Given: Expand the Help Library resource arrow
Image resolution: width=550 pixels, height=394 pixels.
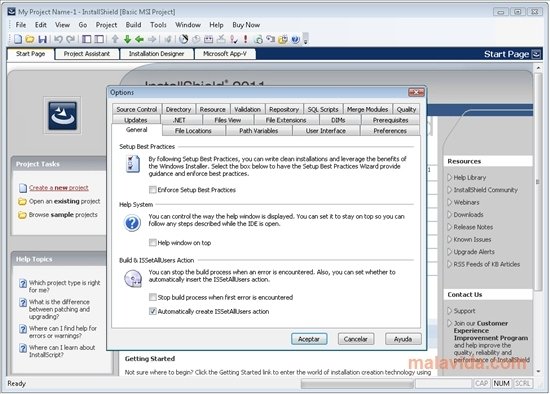Looking at the screenshot, I should pos(449,178).
